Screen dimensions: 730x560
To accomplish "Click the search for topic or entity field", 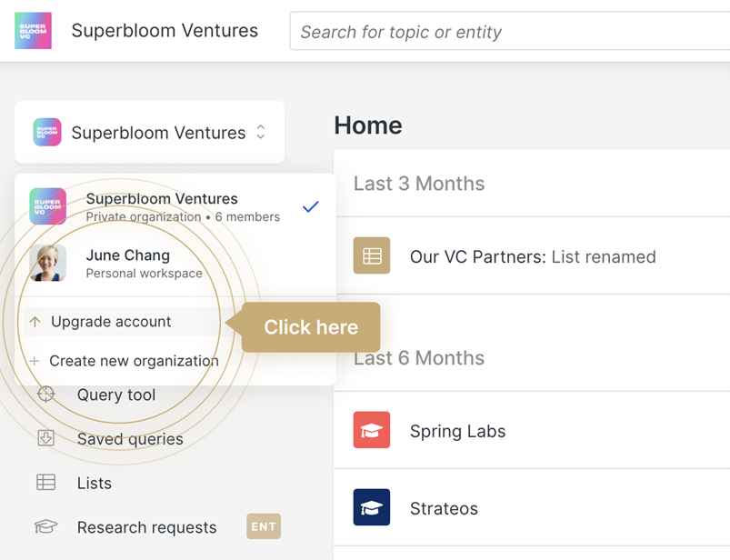I will coord(509,32).
